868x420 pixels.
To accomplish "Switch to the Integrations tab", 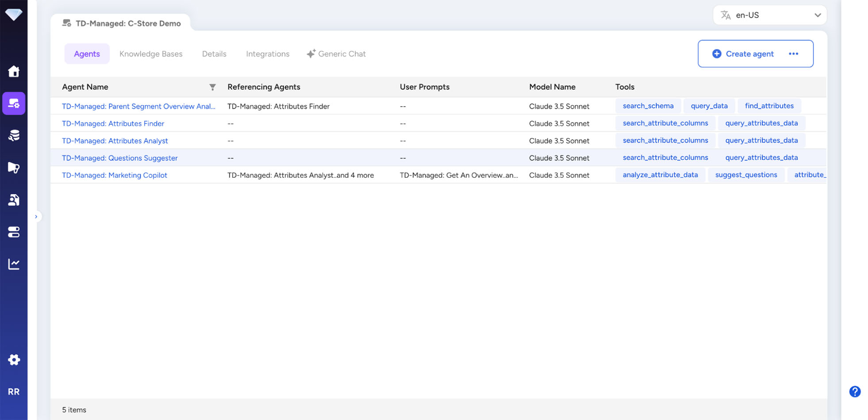I will (267, 54).
